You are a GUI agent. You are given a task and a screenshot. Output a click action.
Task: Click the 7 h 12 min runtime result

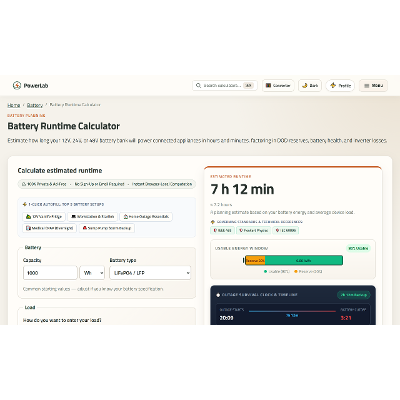(x=242, y=189)
